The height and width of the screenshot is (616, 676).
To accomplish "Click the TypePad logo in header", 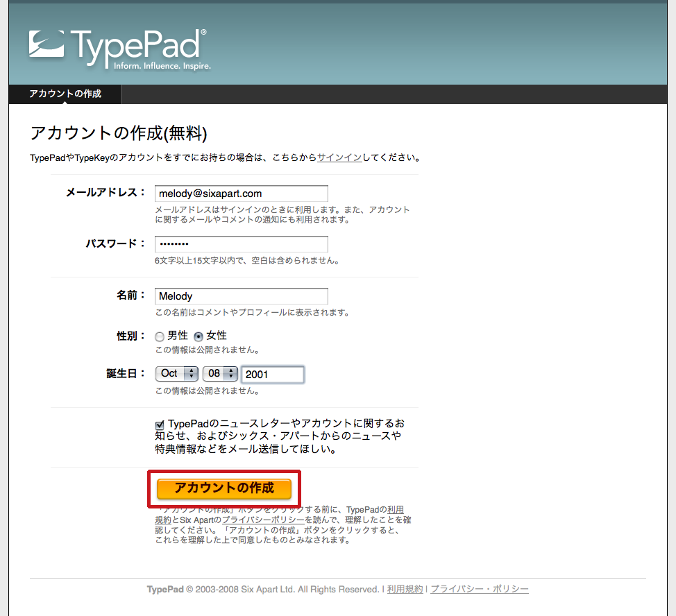I will tap(120, 49).
